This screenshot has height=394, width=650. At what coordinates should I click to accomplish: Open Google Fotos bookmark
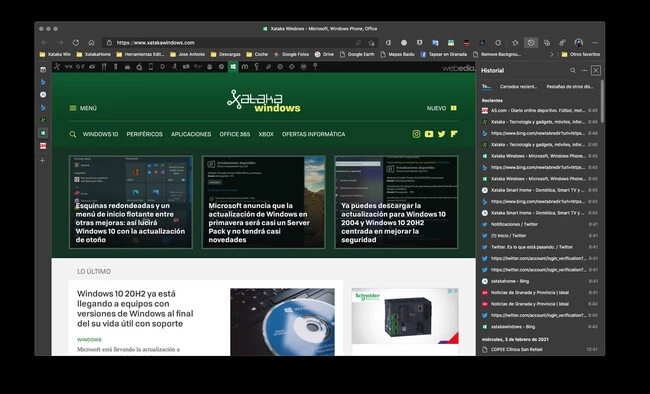pos(291,54)
